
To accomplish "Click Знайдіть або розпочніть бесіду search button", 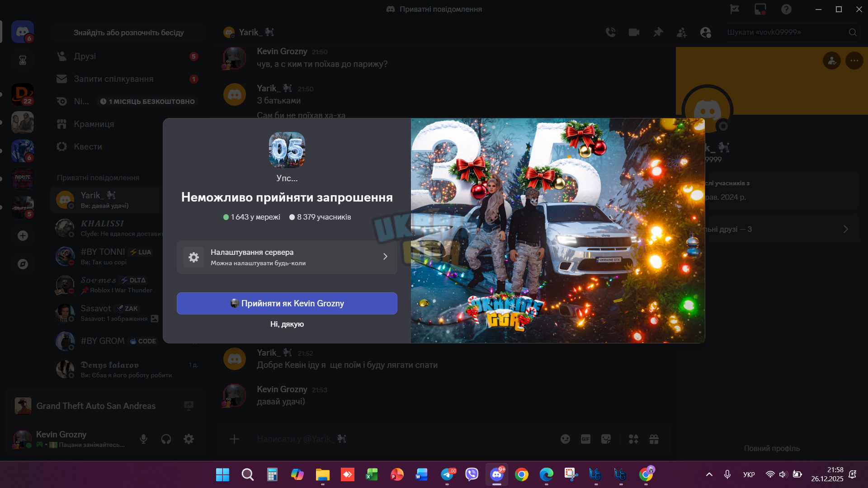I will tap(128, 33).
